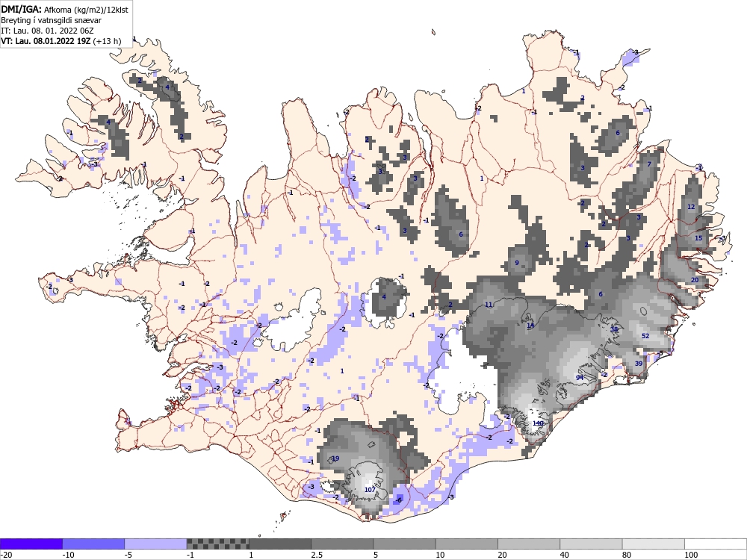Click the '52' value on the map
The width and height of the screenshot is (747, 560).
(x=645, y=336)
